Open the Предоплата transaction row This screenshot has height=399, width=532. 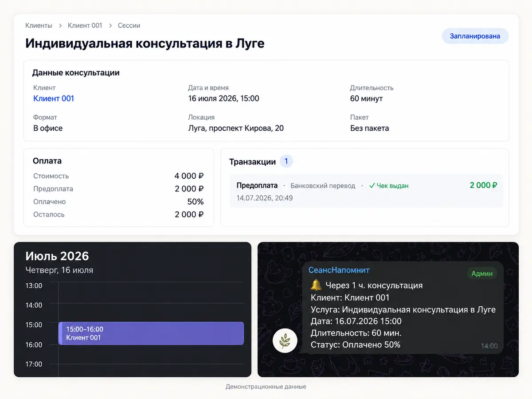tap(366, 191)
